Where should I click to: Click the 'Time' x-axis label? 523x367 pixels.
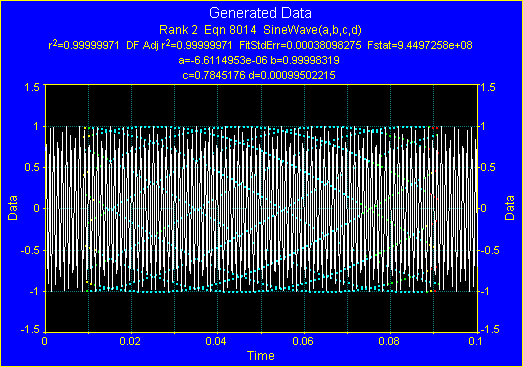(260, 356)
